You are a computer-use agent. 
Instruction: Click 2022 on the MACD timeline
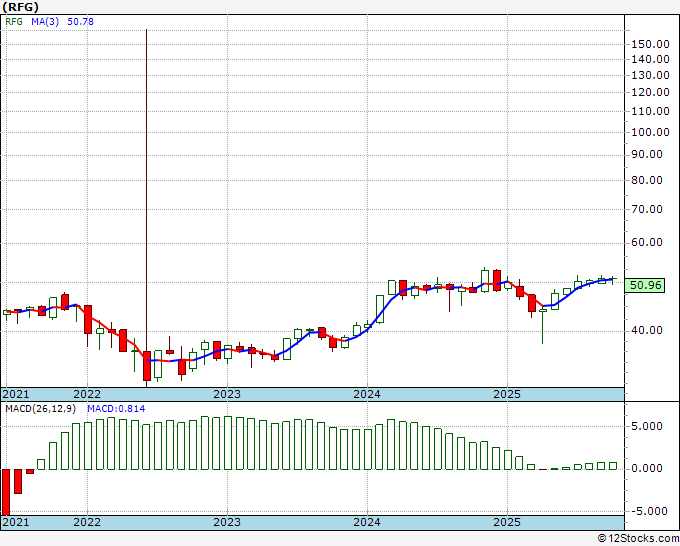[x=87, y=522]
